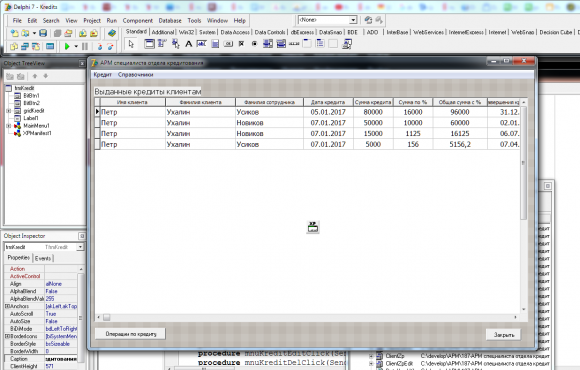Select the Frames component in palette
The width and height of the screenshot is (580, 370).
click(149, 44)
